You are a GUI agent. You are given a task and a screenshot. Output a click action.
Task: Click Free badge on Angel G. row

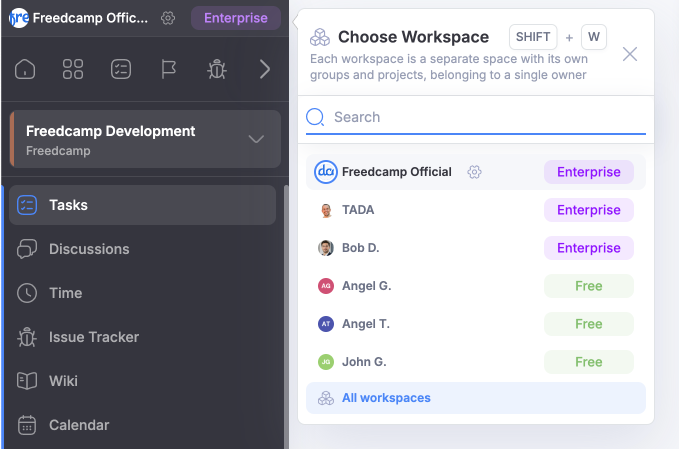pyautogui.click(x=588, y=286)
